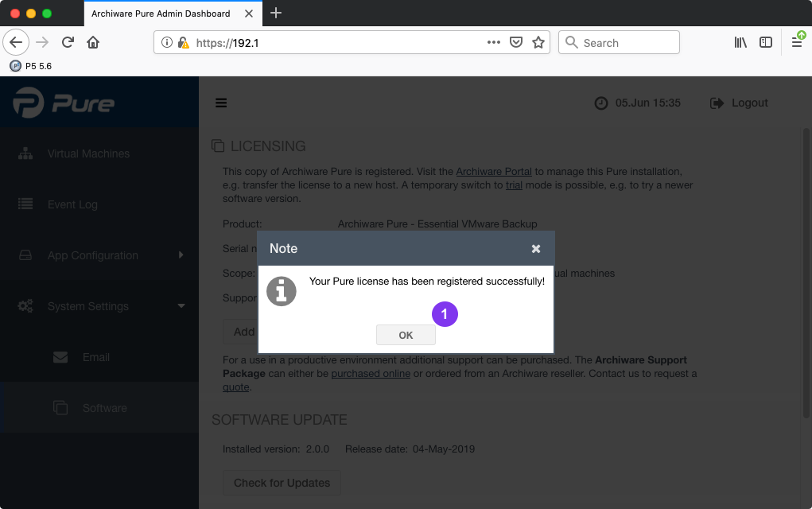Bookmark this page with star icon
The height and width of the screenshot is (509, 812).
pos(538,43)
